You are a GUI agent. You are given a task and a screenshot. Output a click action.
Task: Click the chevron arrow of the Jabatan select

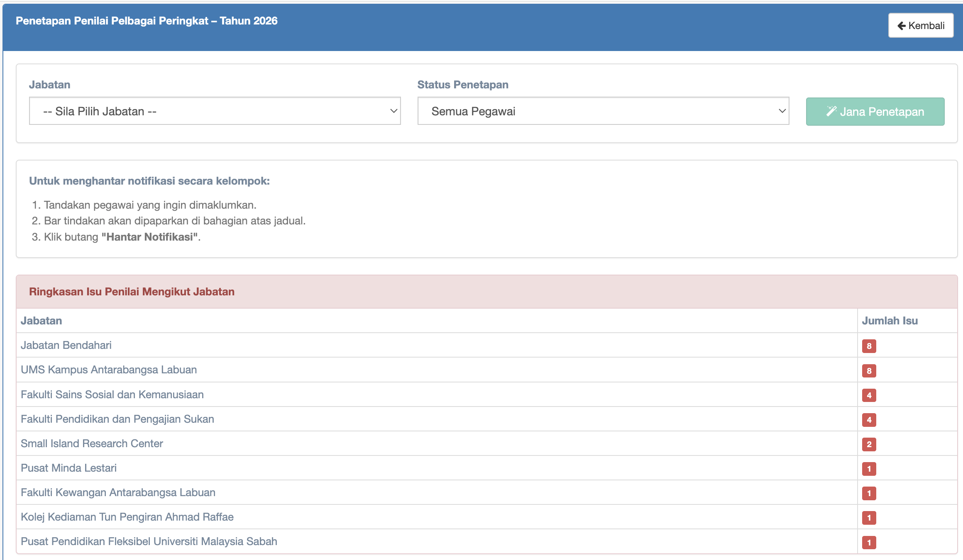(394, 111)
